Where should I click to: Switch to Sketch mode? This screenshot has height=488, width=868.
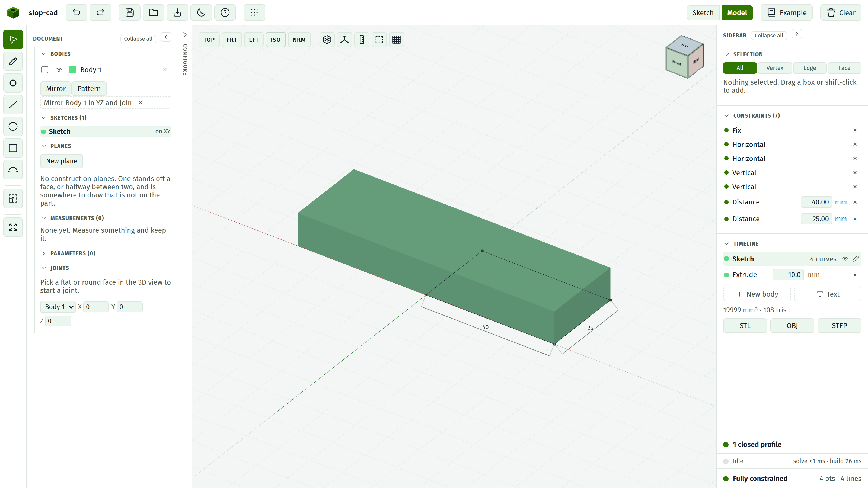(703, 12)
